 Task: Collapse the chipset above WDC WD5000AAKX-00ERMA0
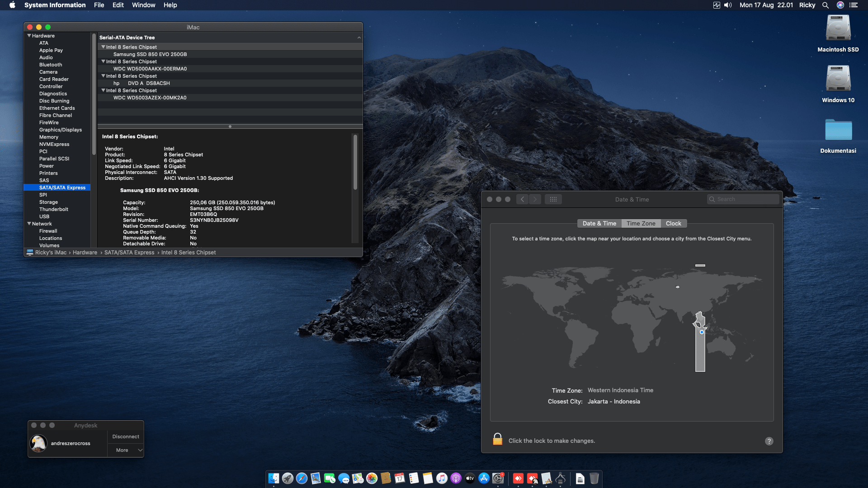103,61
